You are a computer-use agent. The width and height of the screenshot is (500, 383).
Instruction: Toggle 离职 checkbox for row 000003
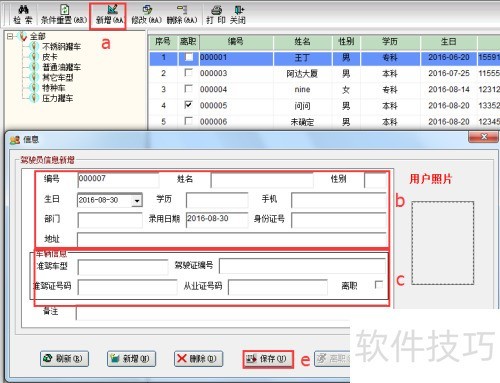coord(189,72)
